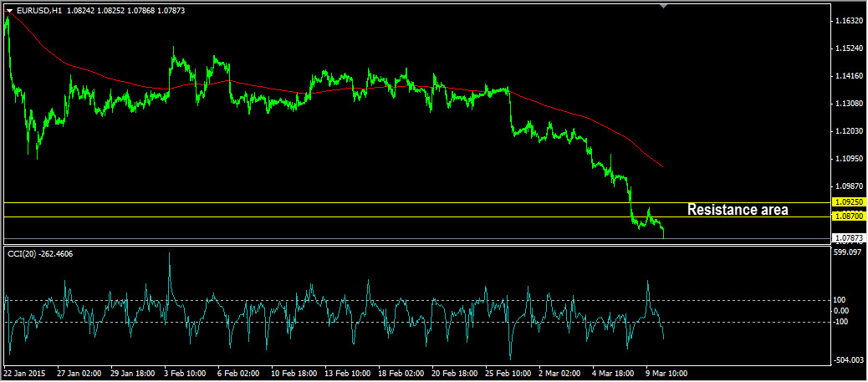The image size is (868, 382).
Task: Click the 9 Mar 10:00 time label
Action: (x=667, y=373)
